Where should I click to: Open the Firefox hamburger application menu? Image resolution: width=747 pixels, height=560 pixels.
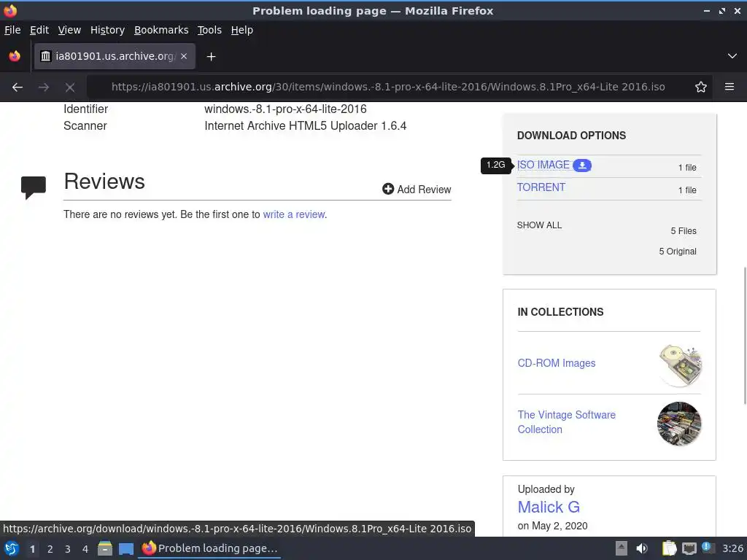[x=729, y=87]
